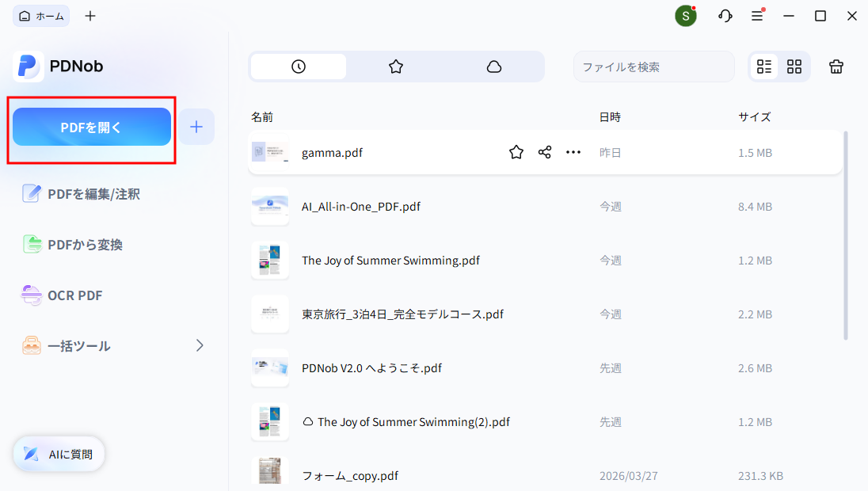Click the PDFを開く button
The image size is (868, 491).
click(x=92, y=127)
